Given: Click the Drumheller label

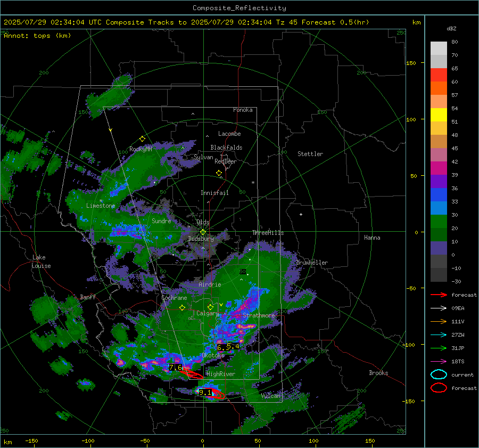Looking at the screenshot, I should click(x=312, y=263).
